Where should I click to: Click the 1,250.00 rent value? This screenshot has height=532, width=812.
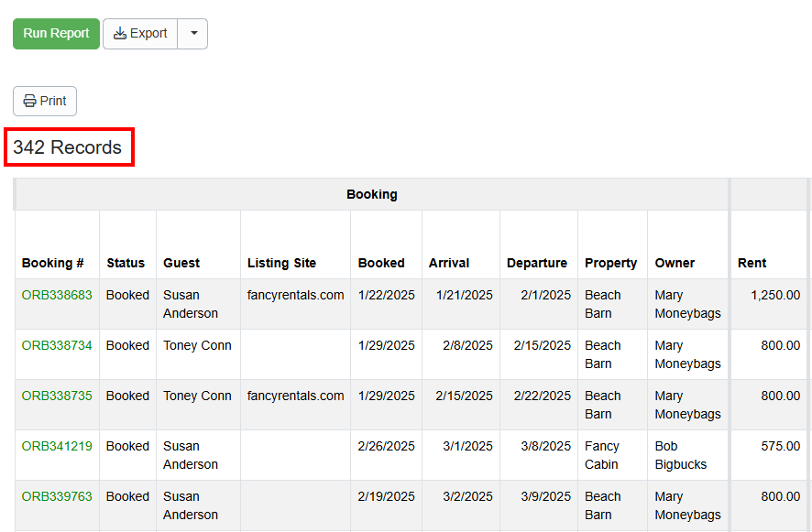pos(775,295)
